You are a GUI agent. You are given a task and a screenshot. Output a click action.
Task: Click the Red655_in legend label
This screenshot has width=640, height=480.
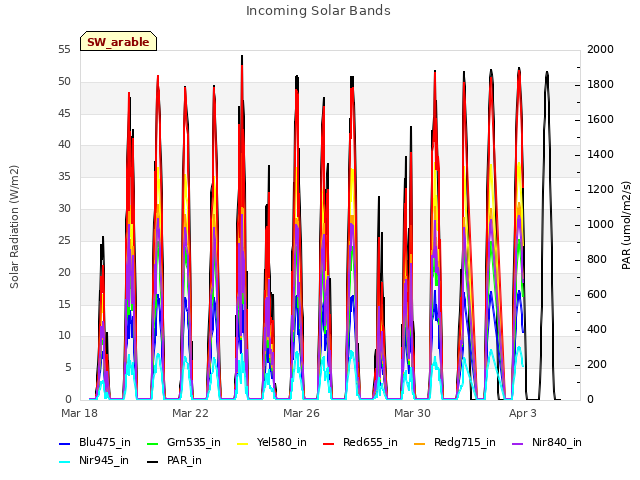370,442
